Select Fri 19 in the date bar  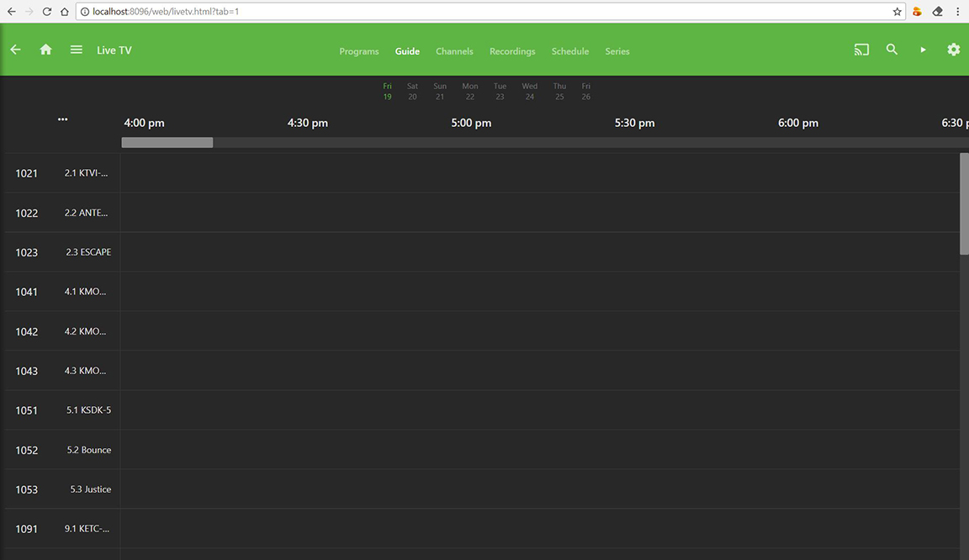pos(388,92)
